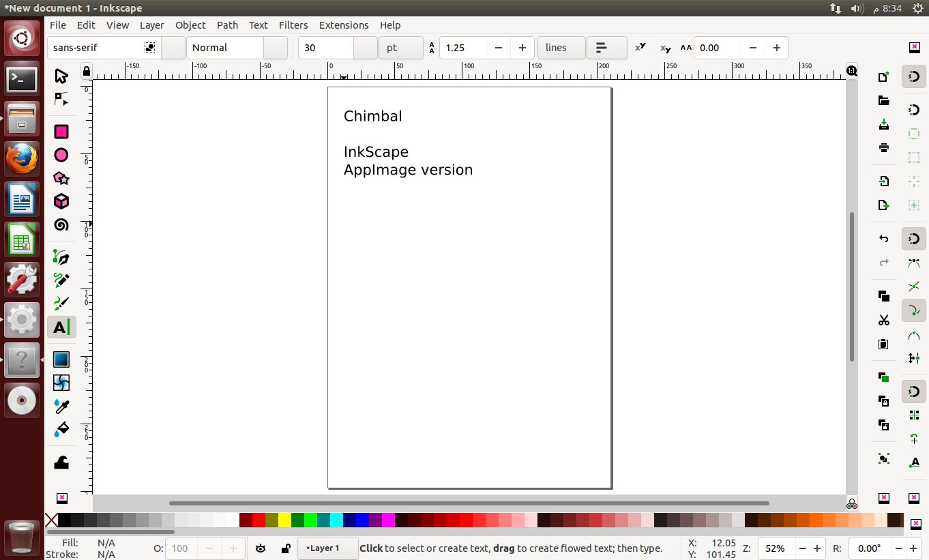Select the Text tool
Viewport: 929px width, 560px height.
point(61,327)
